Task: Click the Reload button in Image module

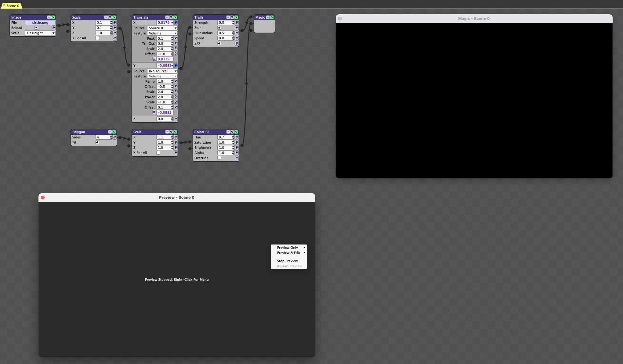Action: coord(36,28)
